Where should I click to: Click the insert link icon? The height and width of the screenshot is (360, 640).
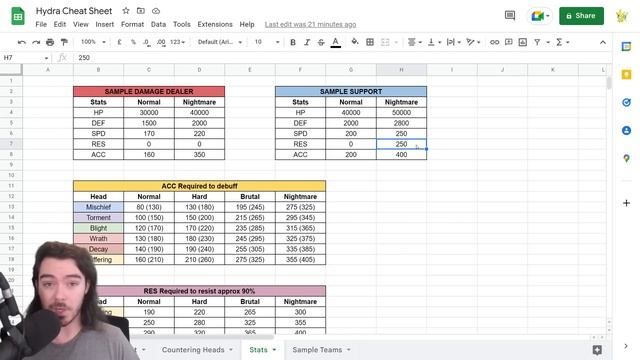494,42
